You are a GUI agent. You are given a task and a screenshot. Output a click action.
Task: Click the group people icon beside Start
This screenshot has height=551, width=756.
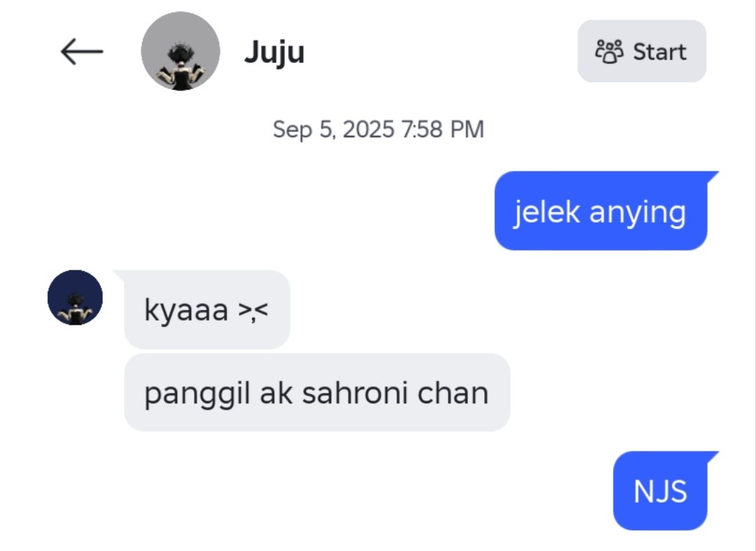pyautogui.click(x=609, y=52)
